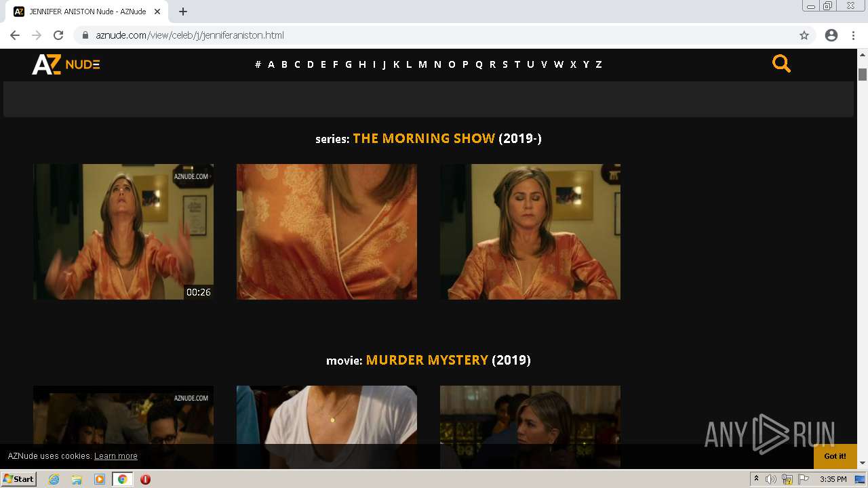The image size is (868, 488).
Task: Open the Windows Start menu
Action: [19, 479]
